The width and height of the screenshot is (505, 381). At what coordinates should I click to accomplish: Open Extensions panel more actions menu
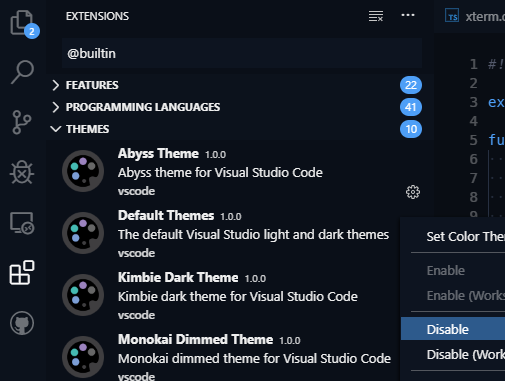tap(408, 15)
